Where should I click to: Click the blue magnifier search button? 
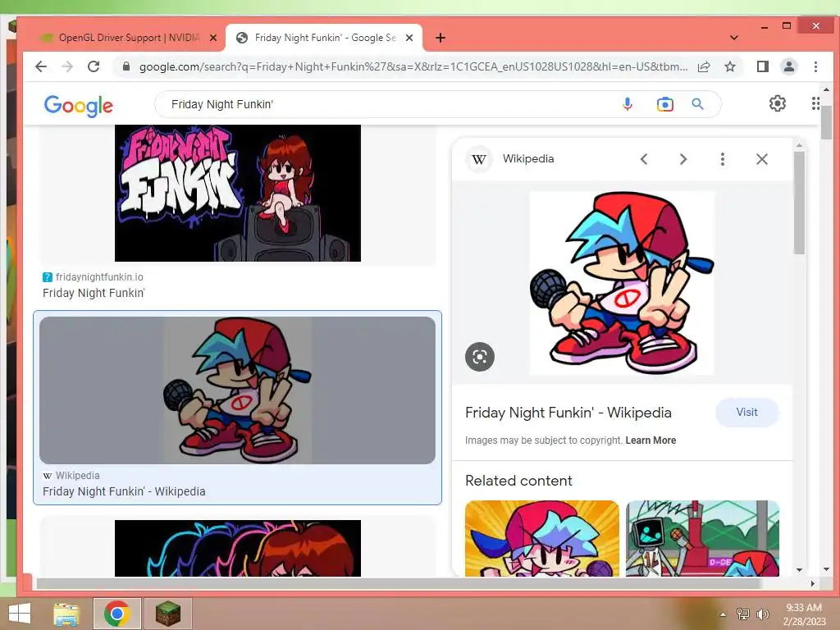(x=697, y=104)
